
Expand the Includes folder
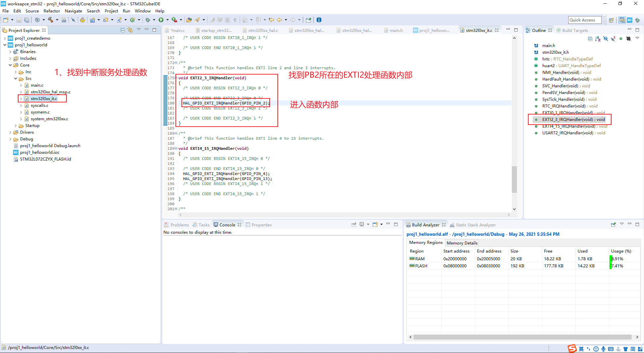10,58
